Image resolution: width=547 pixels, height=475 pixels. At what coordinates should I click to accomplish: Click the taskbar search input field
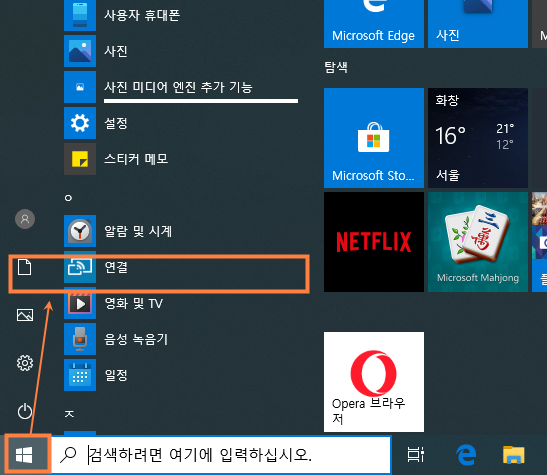coord(221,455)
